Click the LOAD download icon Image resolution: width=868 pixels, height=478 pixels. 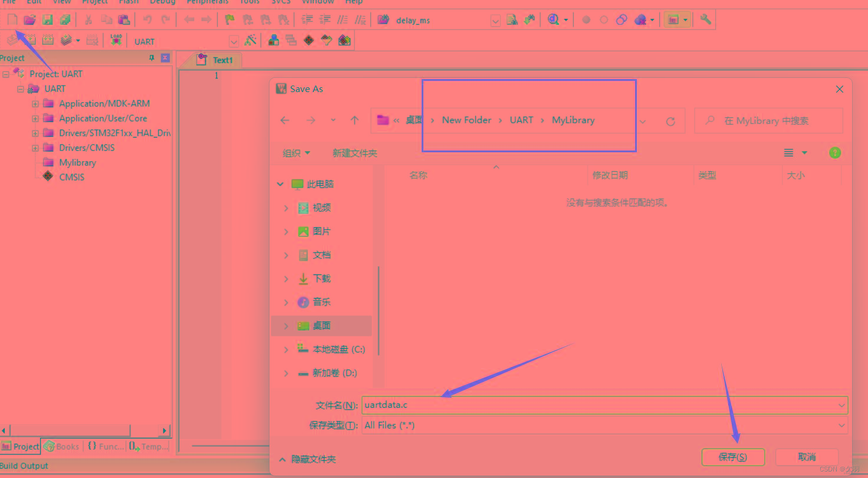[x=116, y=41]
